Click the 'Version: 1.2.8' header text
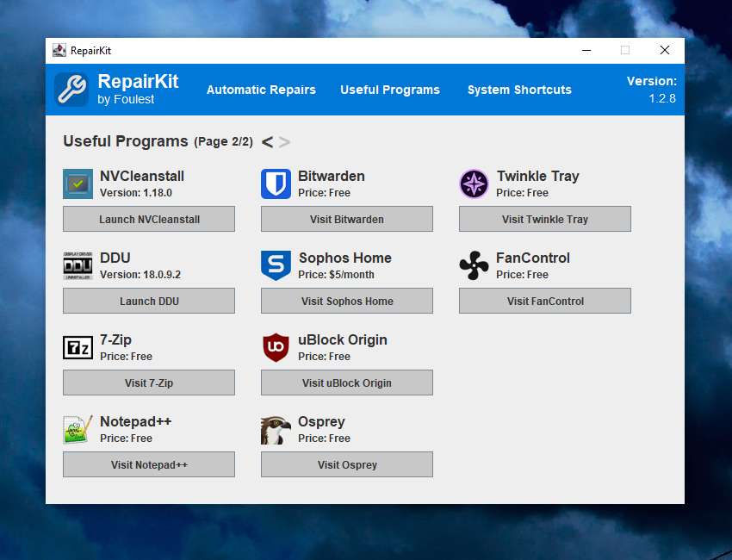Screen dimensions: 732x560 [652, 90]
